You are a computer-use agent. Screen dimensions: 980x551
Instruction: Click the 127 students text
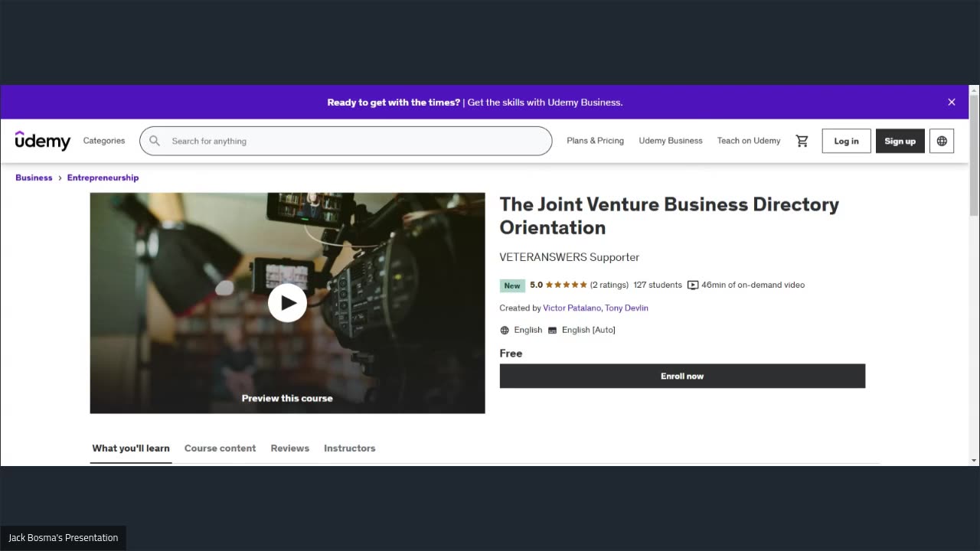[x=658, y=285]
